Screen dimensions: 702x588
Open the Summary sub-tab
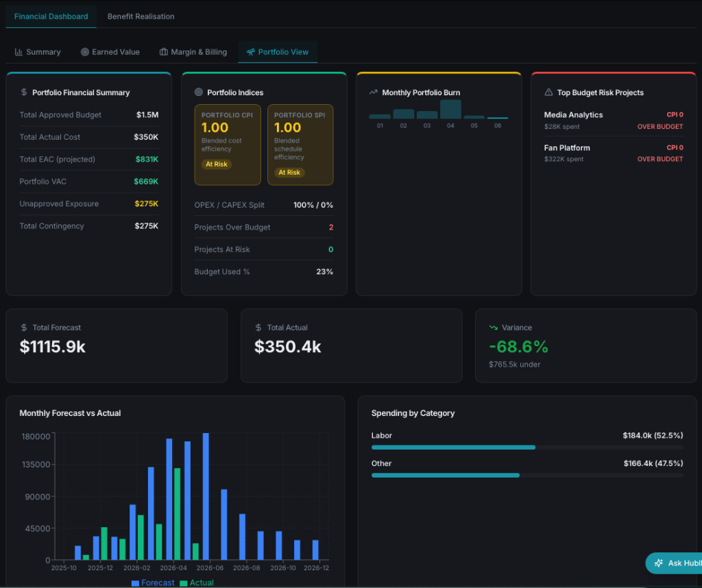(38, 52)
